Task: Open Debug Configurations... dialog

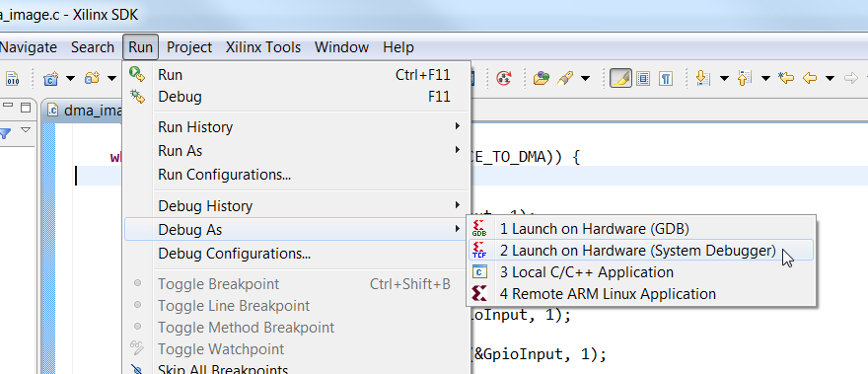Action: point(297,254)
